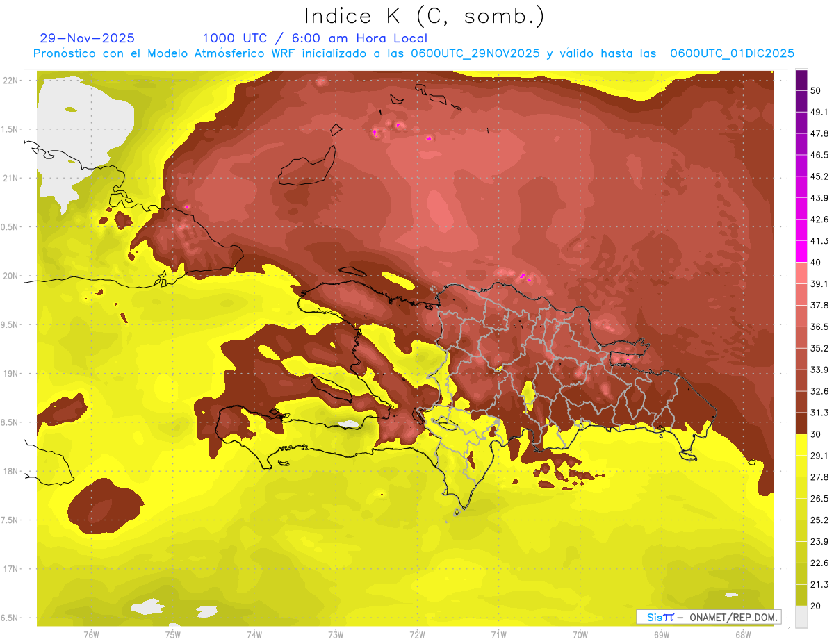Viewport: 834px width, 644px height.
Task: Click longitude axis label "74W"
Action: [254, 635]
